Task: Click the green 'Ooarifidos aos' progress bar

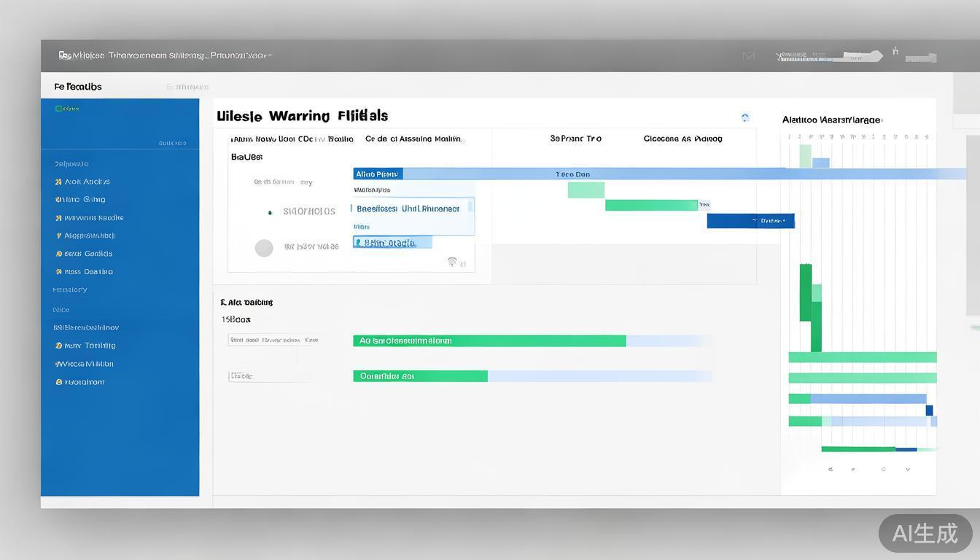Action: click(420, 376)
